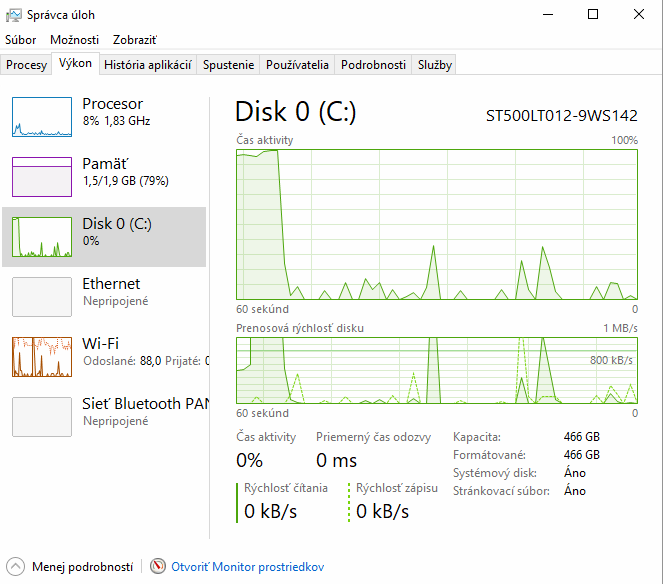Click the Task Manager app icon in title bar

pos(13,14)
